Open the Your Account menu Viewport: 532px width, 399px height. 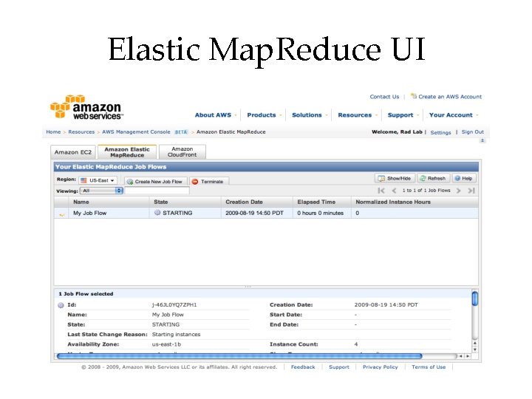[453, 115]
